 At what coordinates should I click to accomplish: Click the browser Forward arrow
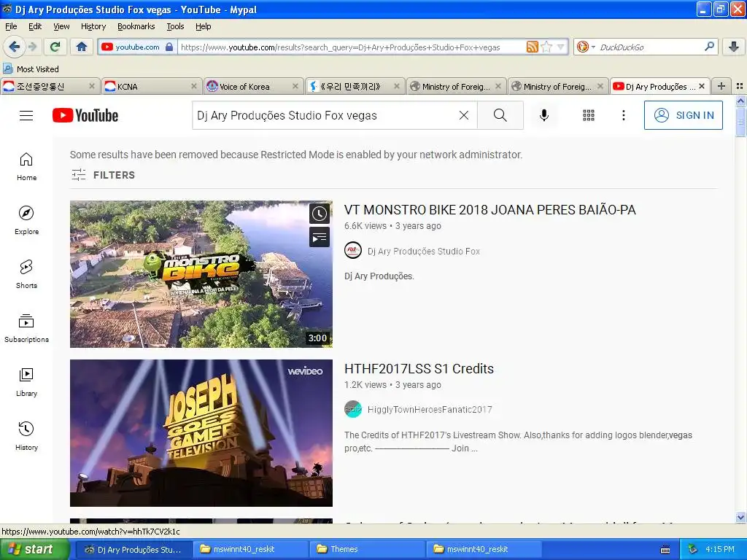pyautogui.click(x=32, y=47)
